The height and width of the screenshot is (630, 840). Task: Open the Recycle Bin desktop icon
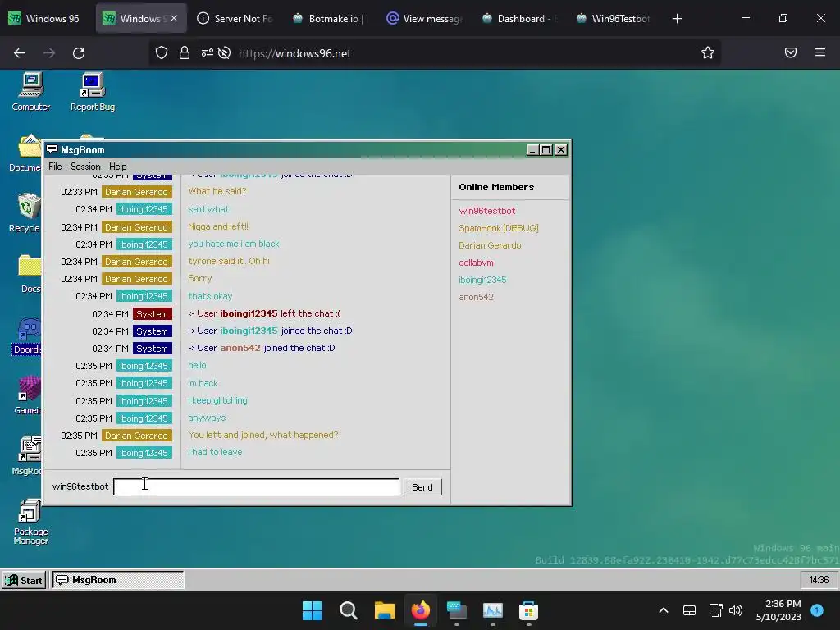25,213
